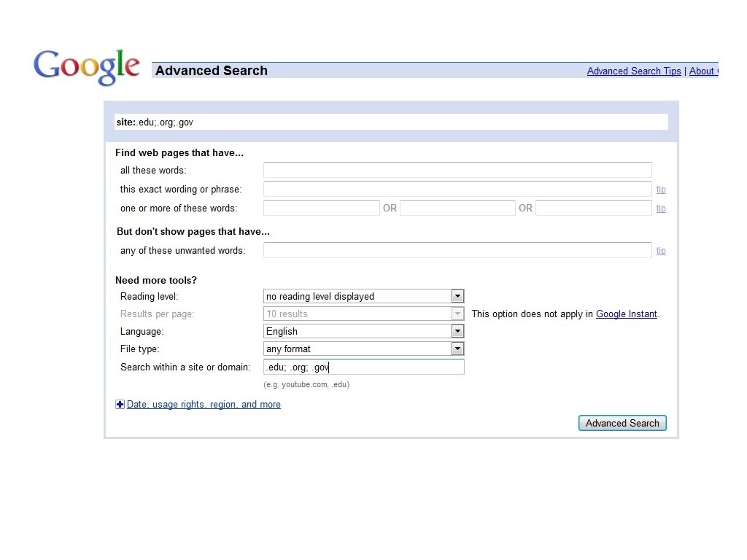
Task: Click the second one-or-more words box
Action: [x=457, y=208]
